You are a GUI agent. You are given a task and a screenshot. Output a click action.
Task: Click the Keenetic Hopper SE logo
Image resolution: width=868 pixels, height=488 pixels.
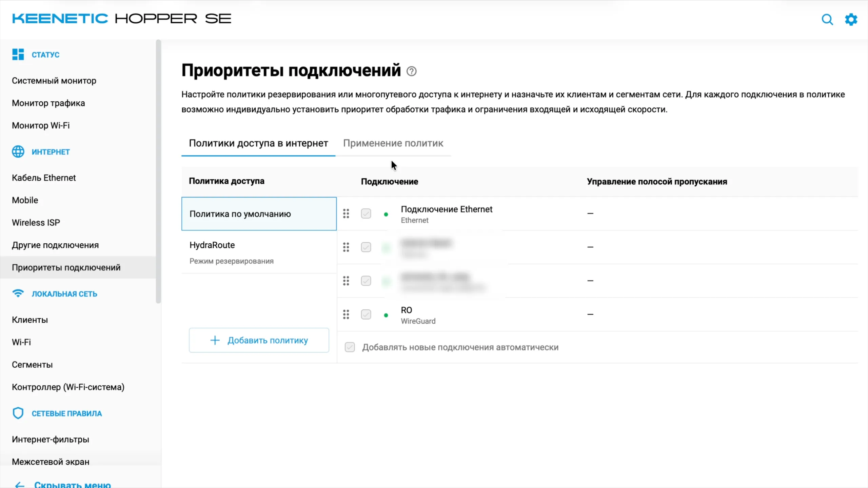point(122,19)
